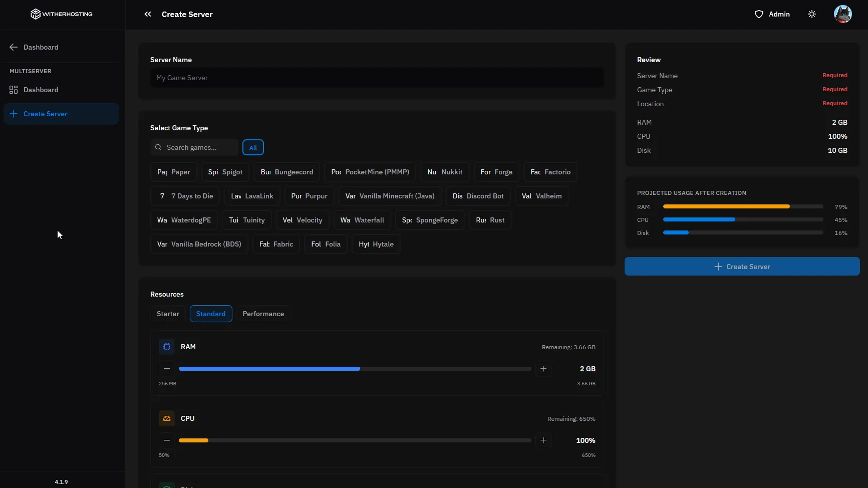Switch to Standard resource preset
868x488 pixels.
coord(211,314)
